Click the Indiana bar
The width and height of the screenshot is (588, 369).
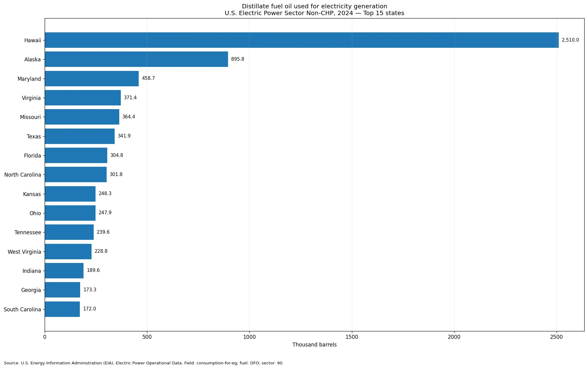click(64, 271)
